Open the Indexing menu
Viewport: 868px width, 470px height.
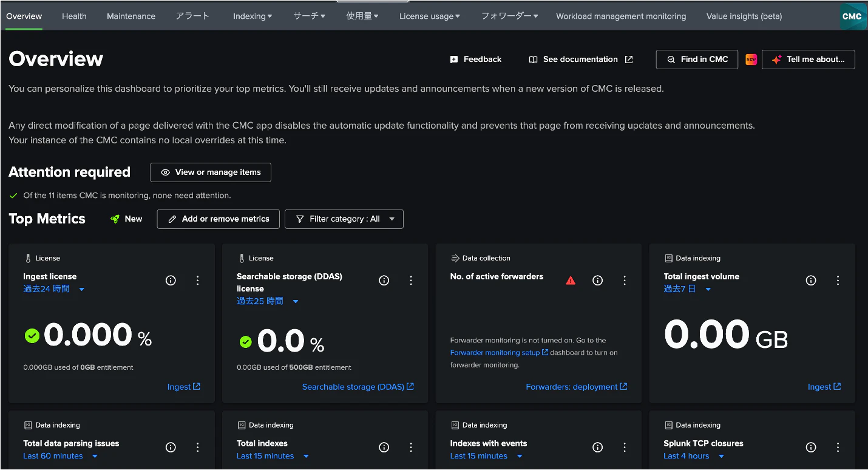click(x=253, y=16)
